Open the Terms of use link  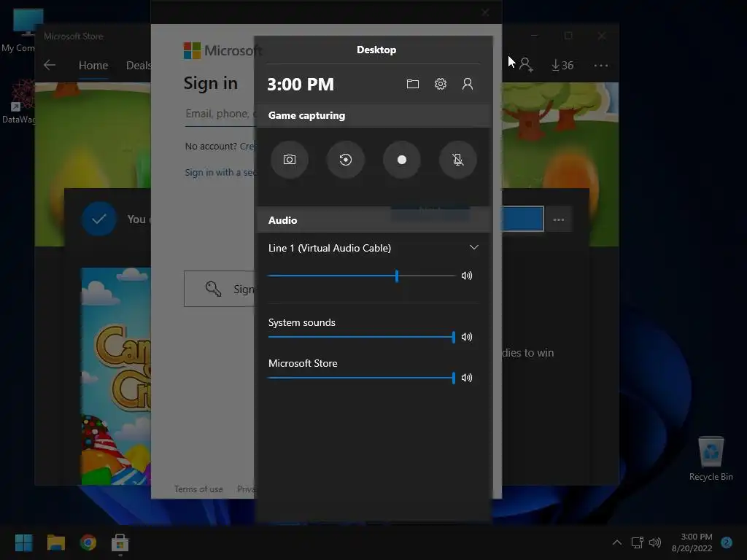coord(198,489)
